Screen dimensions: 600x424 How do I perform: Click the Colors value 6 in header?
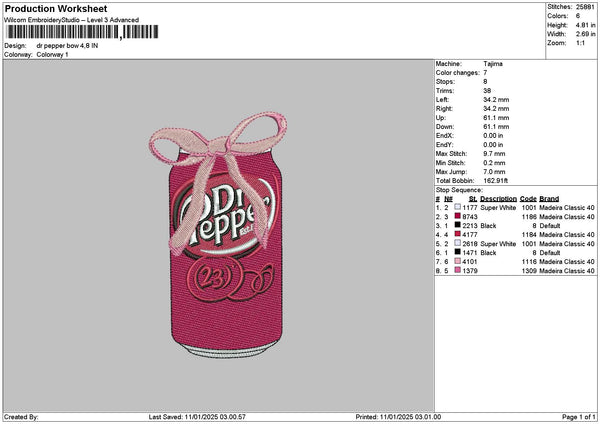point(578,16)
